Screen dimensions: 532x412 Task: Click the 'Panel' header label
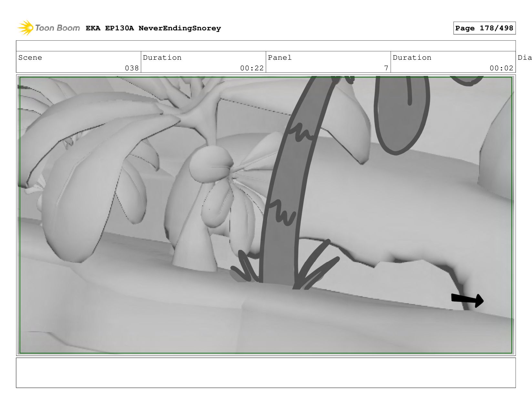pyautogui.click(x=280, y=58)
